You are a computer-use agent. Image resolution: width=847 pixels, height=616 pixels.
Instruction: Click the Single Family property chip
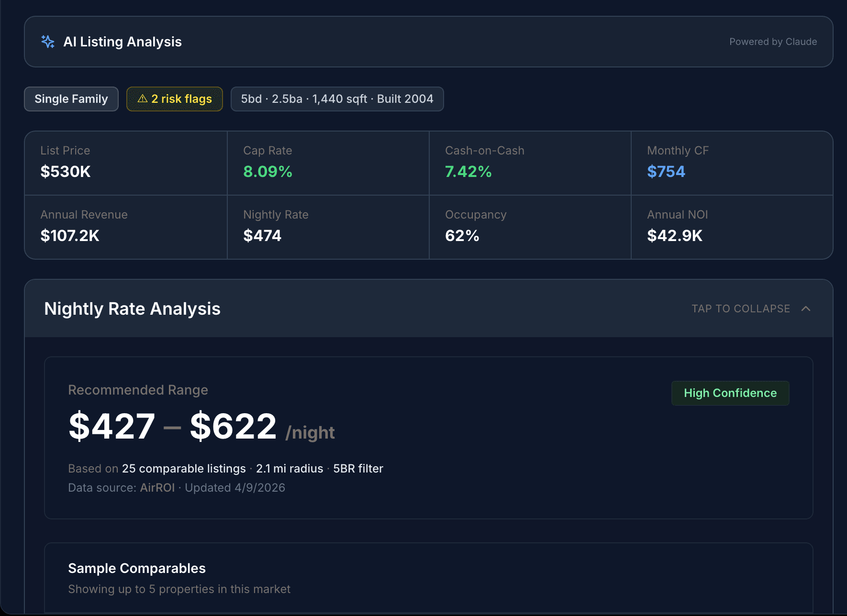71,99
